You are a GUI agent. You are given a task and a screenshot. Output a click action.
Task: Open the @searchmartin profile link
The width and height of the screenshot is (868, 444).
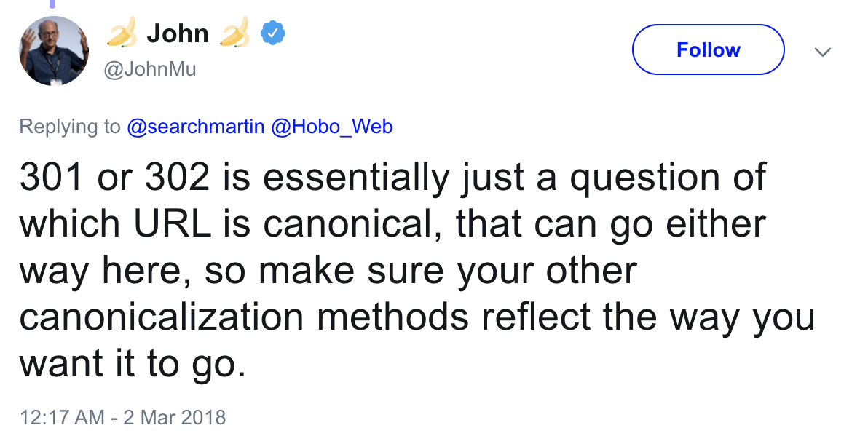point(196,126)
